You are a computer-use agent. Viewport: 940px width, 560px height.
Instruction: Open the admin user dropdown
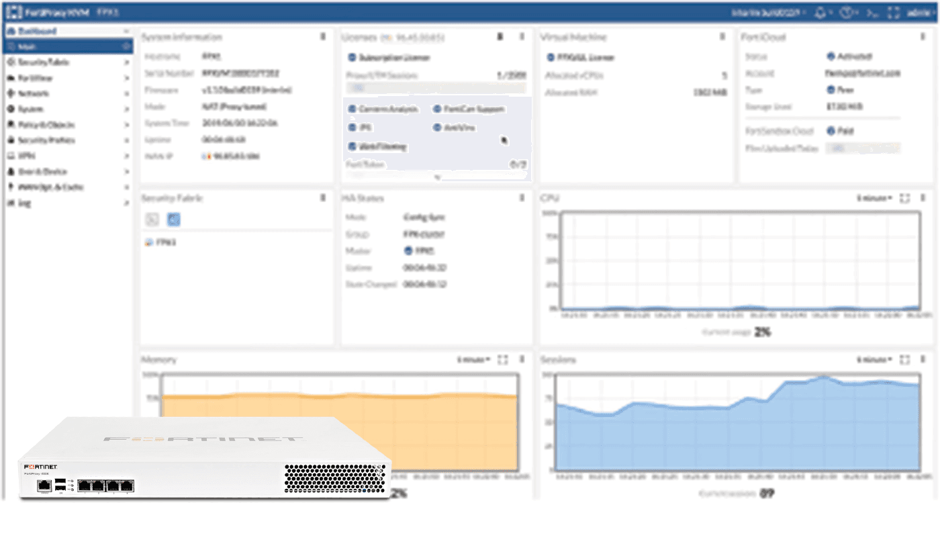pos(919,13)
